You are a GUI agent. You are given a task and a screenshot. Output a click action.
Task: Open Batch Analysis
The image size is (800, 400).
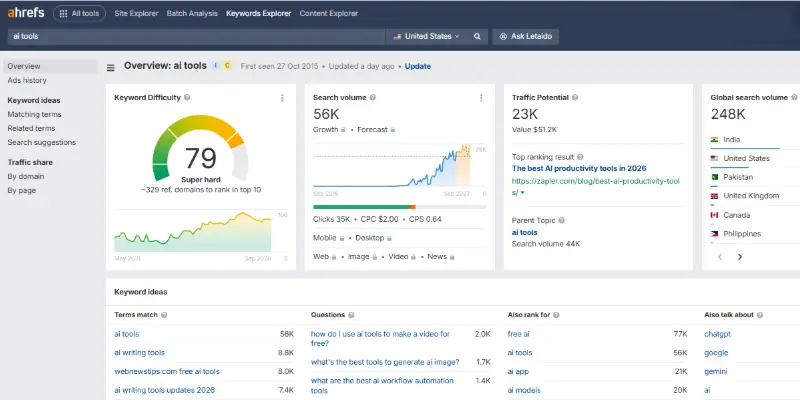pyautogui.click(x=192, y=14)
